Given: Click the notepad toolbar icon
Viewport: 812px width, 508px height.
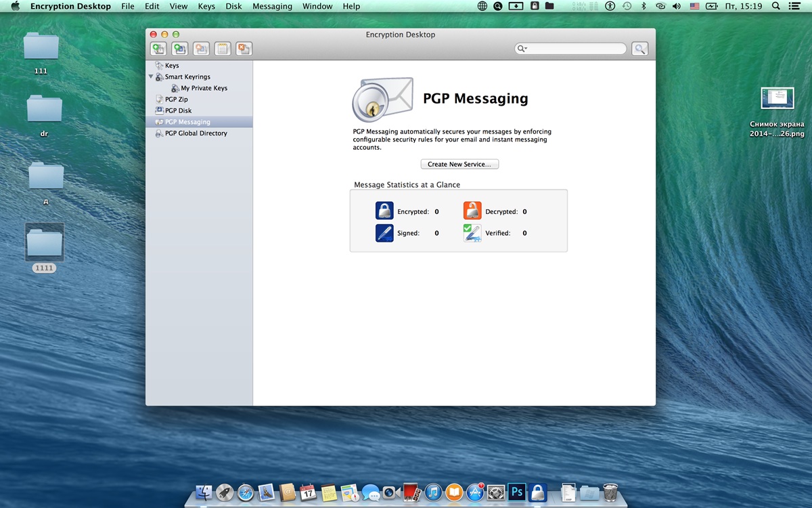Looking at the screenshot, I should coord(223,49).
